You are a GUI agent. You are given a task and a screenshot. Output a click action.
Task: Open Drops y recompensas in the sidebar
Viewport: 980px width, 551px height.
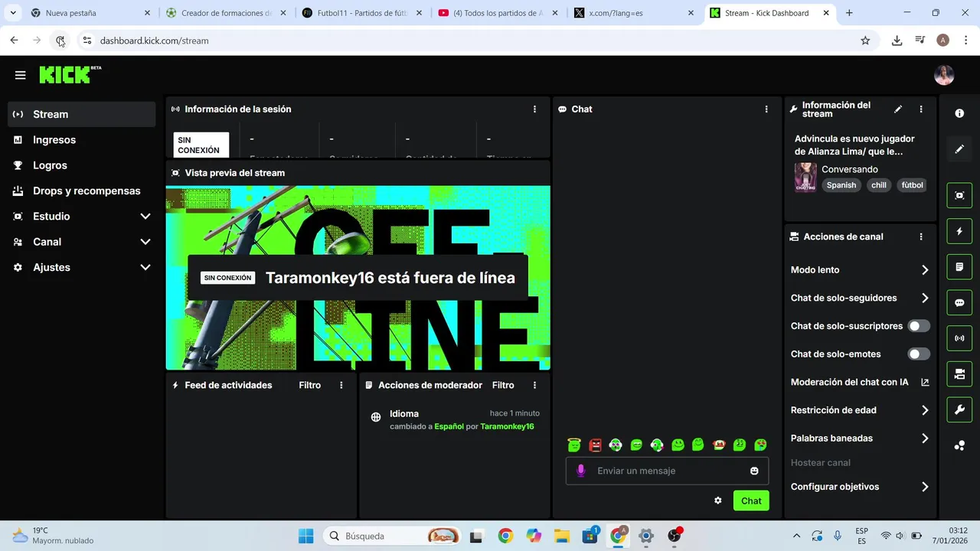click(82, 191)
